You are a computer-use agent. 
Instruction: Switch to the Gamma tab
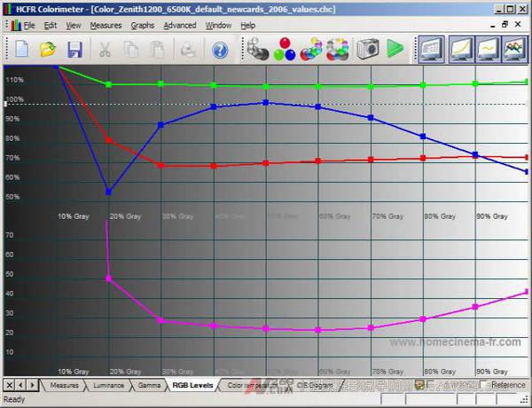point(149,385)
